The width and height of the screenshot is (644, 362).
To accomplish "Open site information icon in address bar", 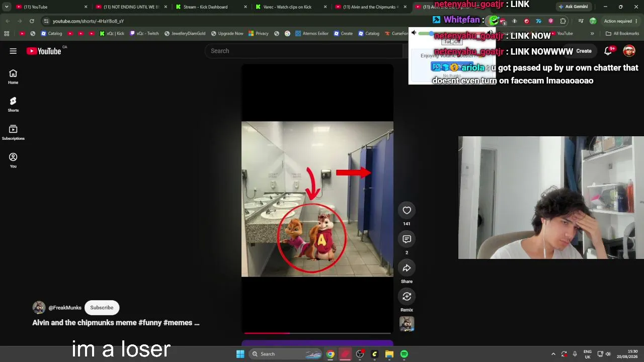I will pos(46,21).
